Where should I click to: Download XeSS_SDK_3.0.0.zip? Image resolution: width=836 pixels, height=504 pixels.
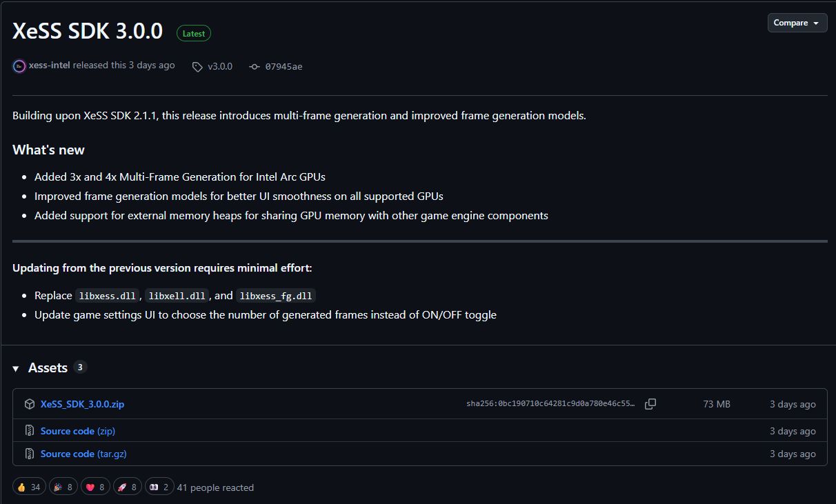point(82,404)
